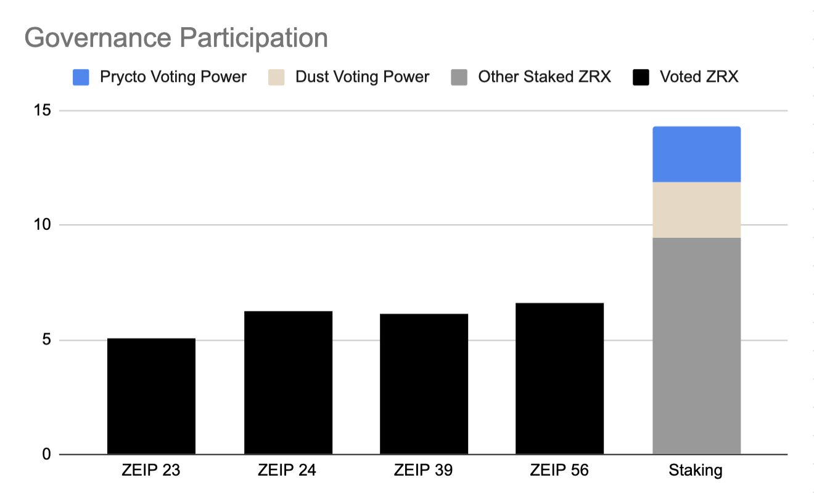Click the ZEIP 23 x-axis label
Viewport: 814px width, 504px height.
point(151,471)
